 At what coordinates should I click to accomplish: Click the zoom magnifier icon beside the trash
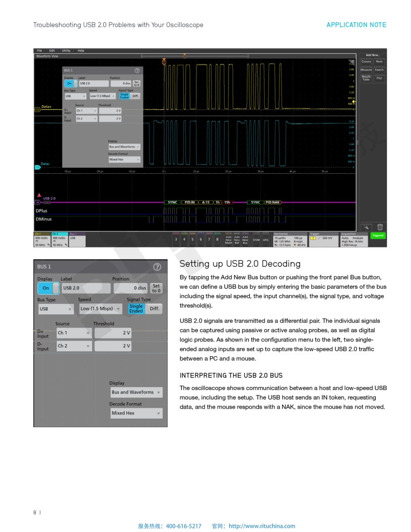366,227
